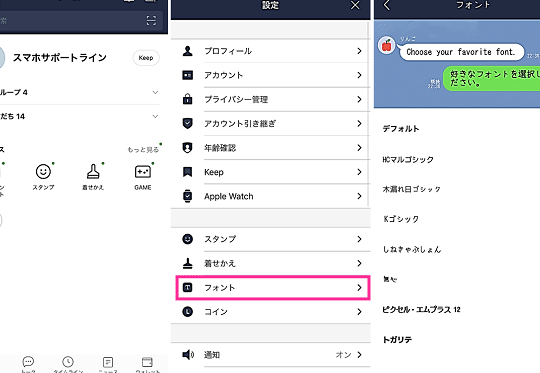Open the スタンプ settings item
This screenshot has height=373, width=540.
click(x=270, y=239)
